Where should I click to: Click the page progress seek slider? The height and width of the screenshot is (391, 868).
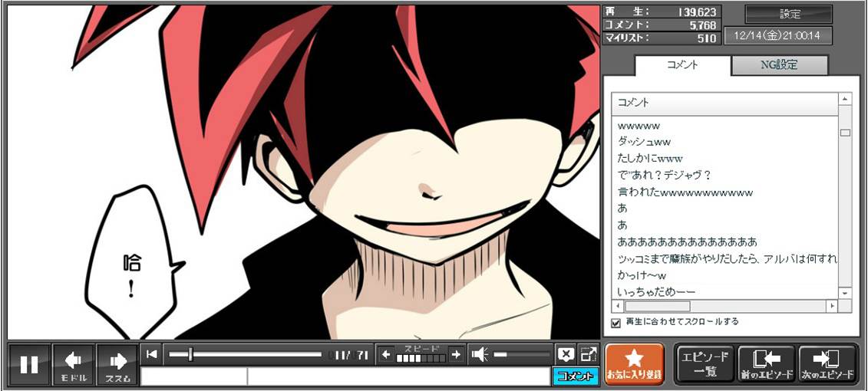(x=244, y=354)
